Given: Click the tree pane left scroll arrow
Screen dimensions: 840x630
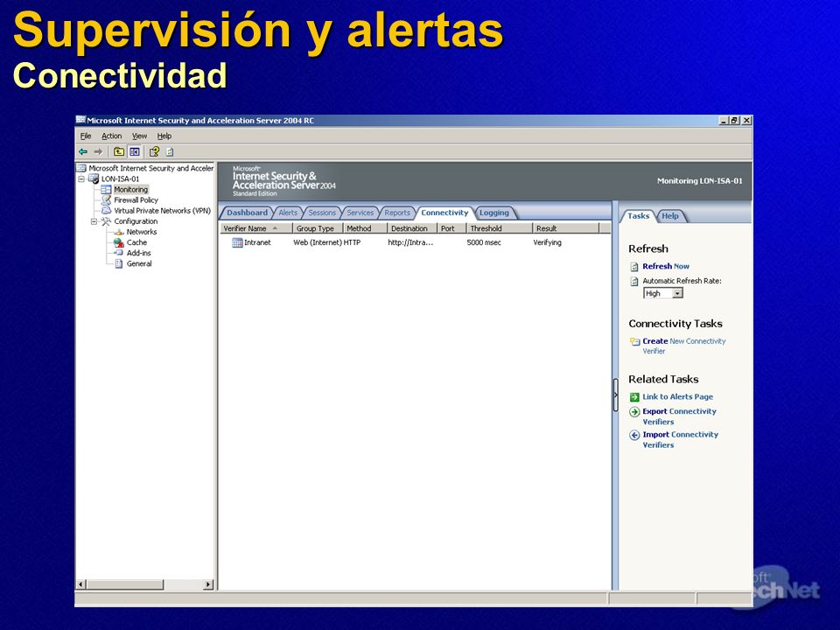Looking at the screenshot, I should pyautogui.click(x=81, y=584).
